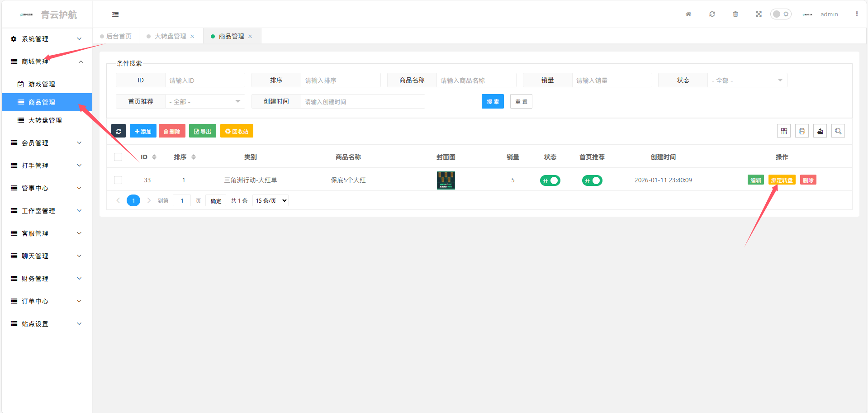The width and height of the screenshot is (868, 413).
Task: Tick the checkbox for row ID 33
Action: click(x=118, y=180)
